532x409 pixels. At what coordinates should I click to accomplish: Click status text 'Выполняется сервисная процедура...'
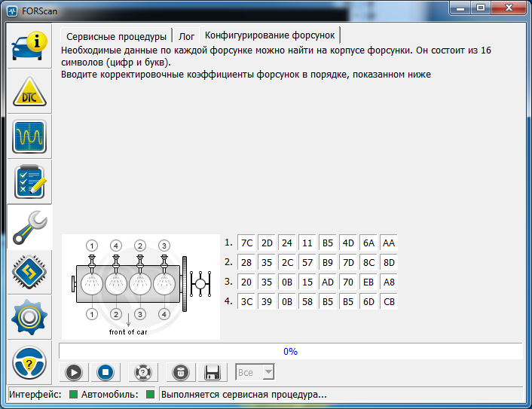pyautogui.click(x=243, y=395)
